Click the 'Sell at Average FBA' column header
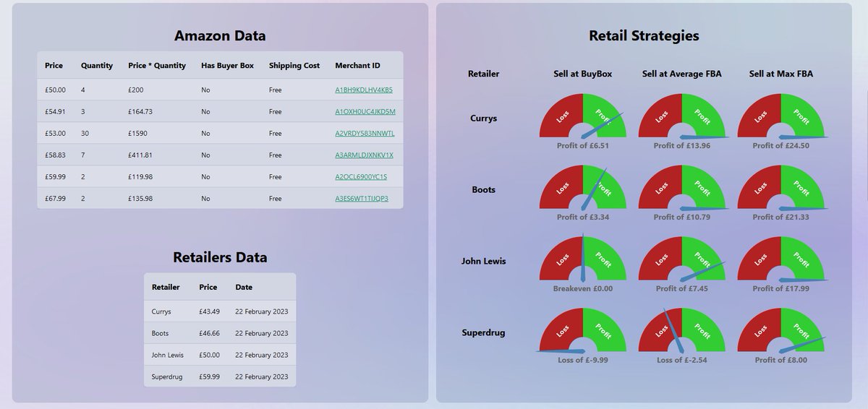Viewport: 868px width, 409px height. 682,74
